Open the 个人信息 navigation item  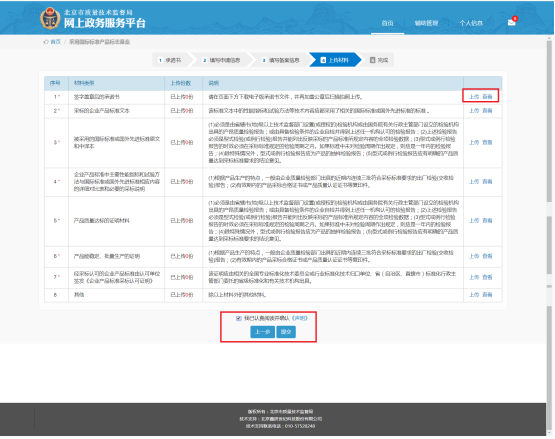[471, 23]
